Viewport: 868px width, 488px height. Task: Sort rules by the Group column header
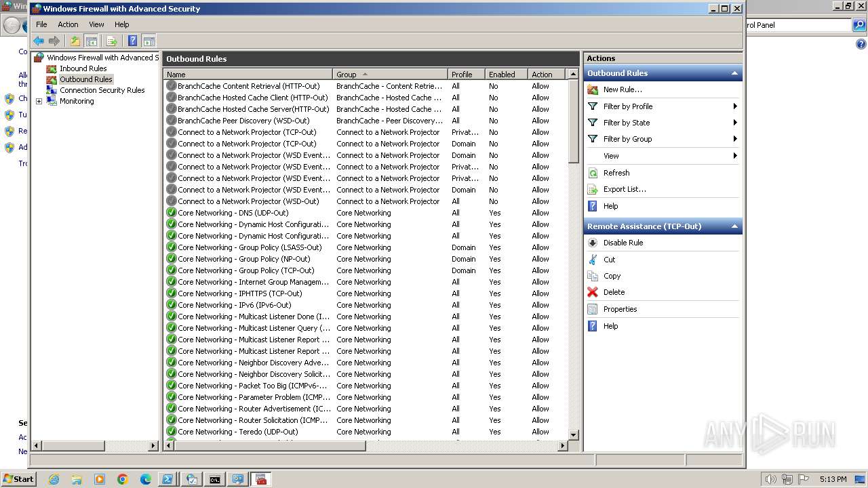390,75
